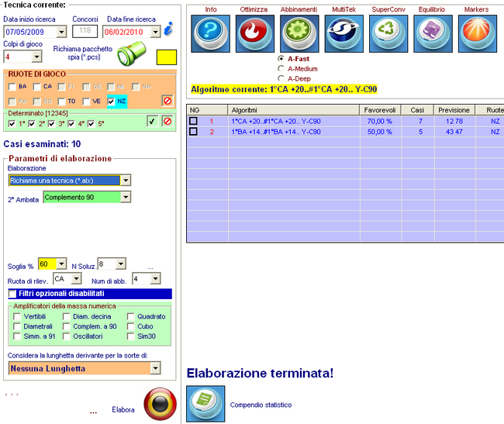The height and width of the screenshot is (424, 504).
Task: Open the Equilibrio purple icon
Action: pos(433,34)
